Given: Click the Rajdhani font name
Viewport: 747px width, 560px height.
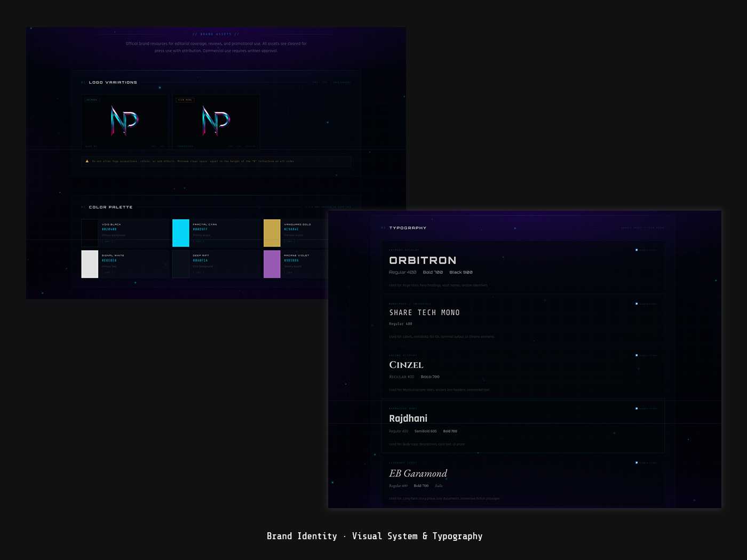Looking at the screenshot, I should tap(408, 419).
